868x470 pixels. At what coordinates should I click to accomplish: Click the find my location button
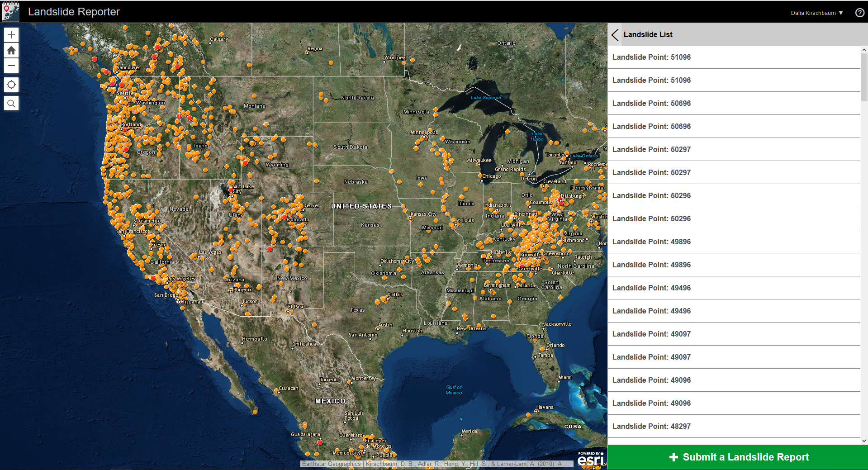[11, 85]
